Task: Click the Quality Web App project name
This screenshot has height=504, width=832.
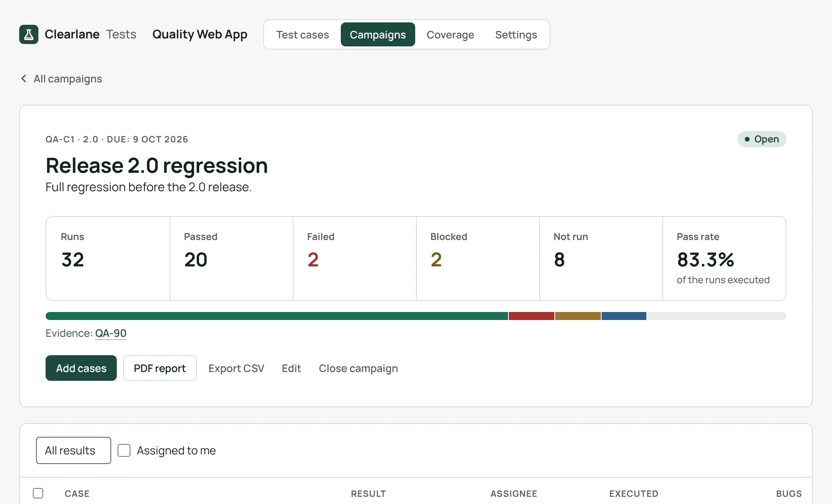Action: 200,34
